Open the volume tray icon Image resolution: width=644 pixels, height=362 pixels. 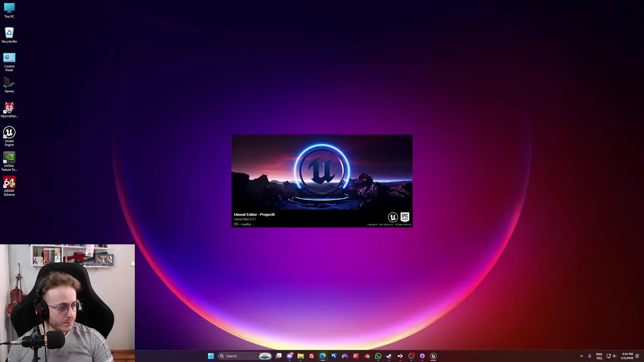pos(614,356)
